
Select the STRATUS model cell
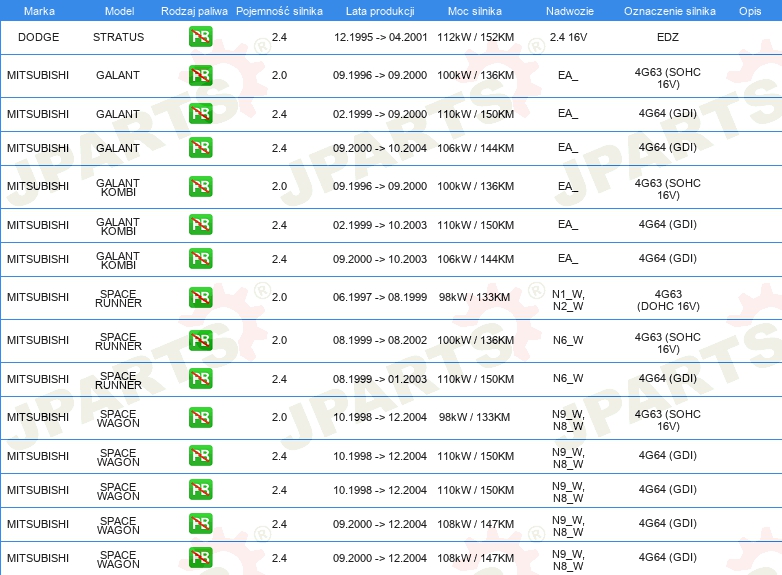click(x=118, y=37)
